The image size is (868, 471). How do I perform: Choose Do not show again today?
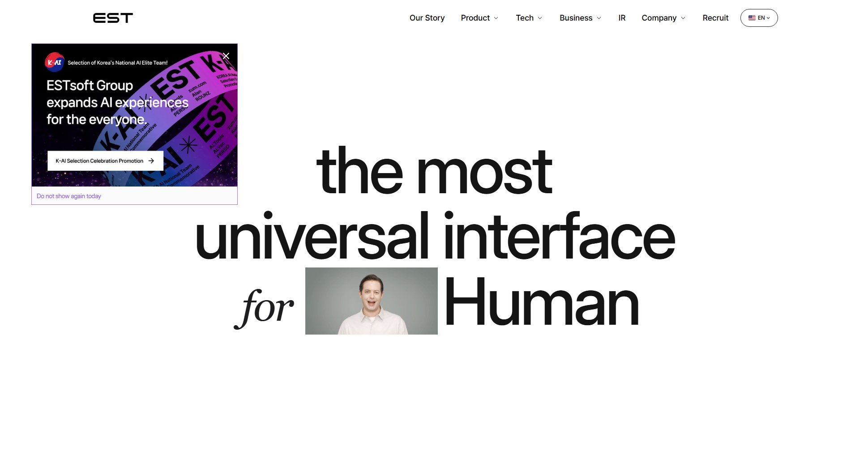(x=69, y=196)
